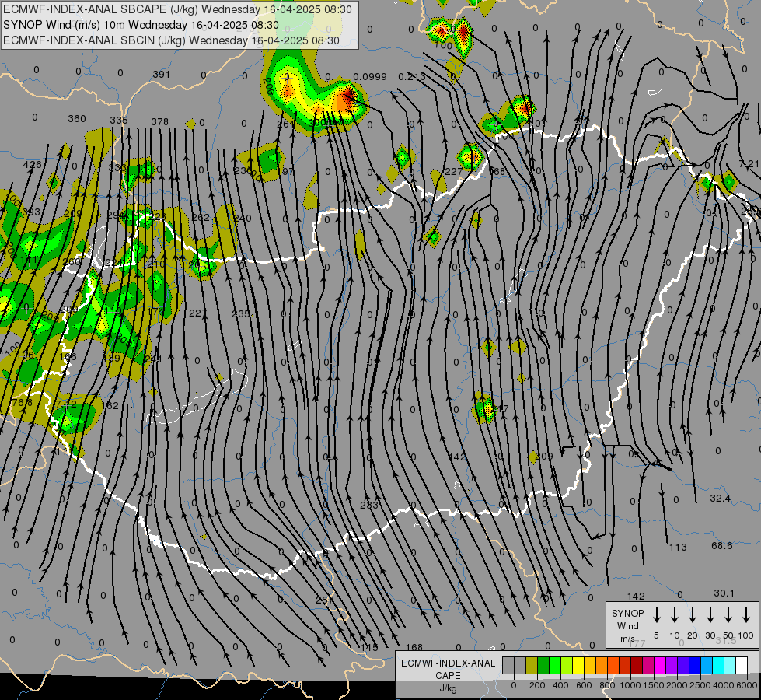This screenshot has width=761, height=700.
Task: Click the 360 value on the map
Action: click(77, 118)
